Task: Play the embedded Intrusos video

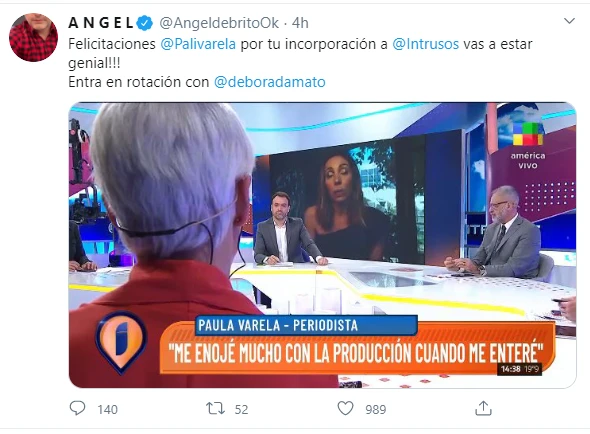Action: (x=322, y=245)
